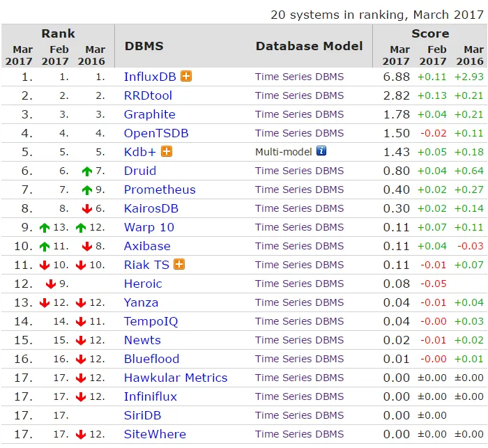Click the DBMS column header
This screenshot has width=488, height=448.
(144, 46)
